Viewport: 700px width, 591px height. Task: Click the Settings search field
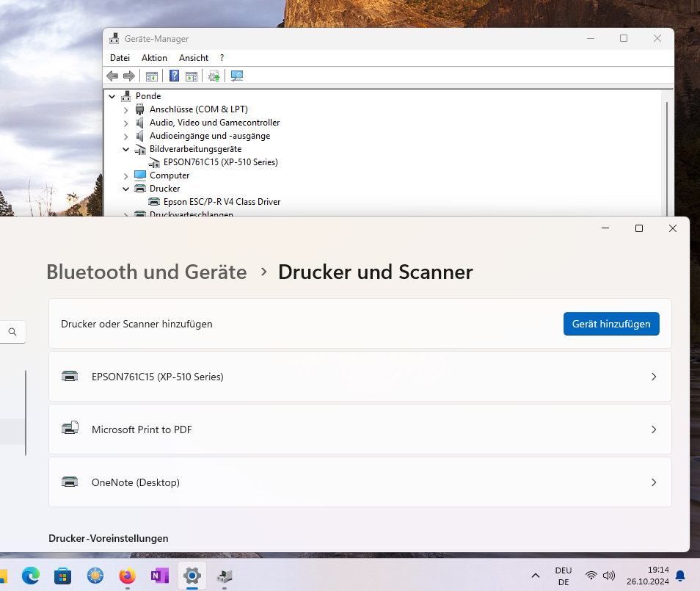[x=12, y=332]
